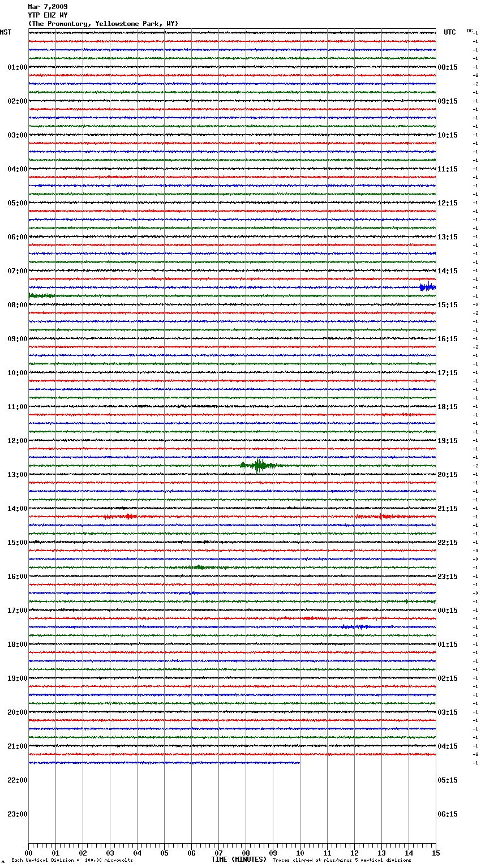This screenshot has width=481, height=868.
Task: Click minute 05 on the bottom axis
Action: 164,853
